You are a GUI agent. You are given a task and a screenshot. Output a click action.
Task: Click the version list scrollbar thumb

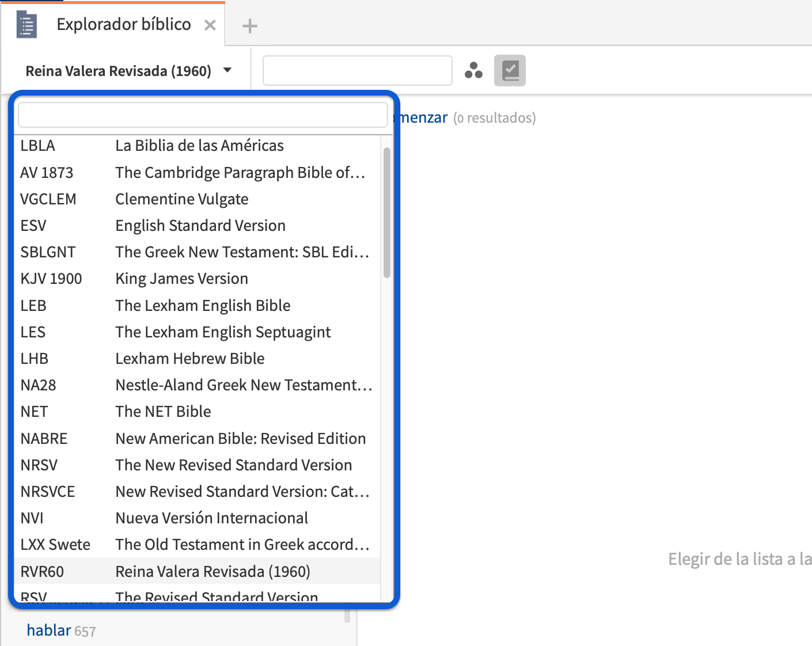tap(387, 212)
